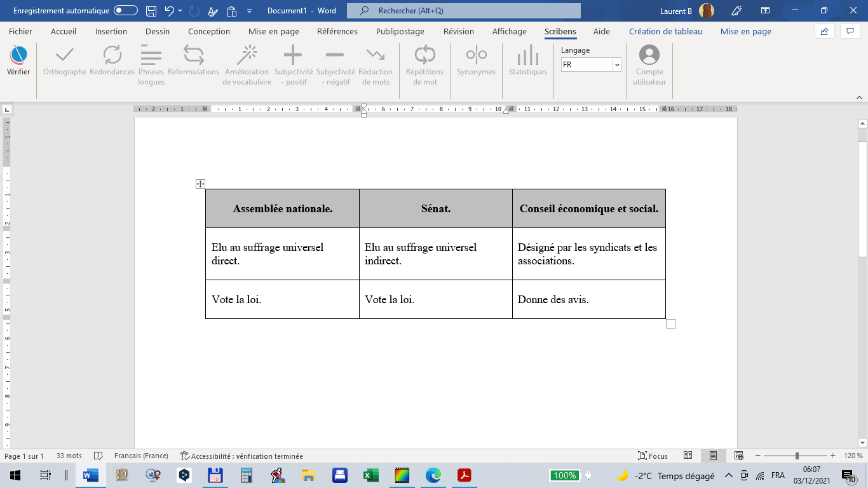The width and height of the screenshot is (868, 488).
Task: Open the Comments speech bubble icon
Action: 850,31
